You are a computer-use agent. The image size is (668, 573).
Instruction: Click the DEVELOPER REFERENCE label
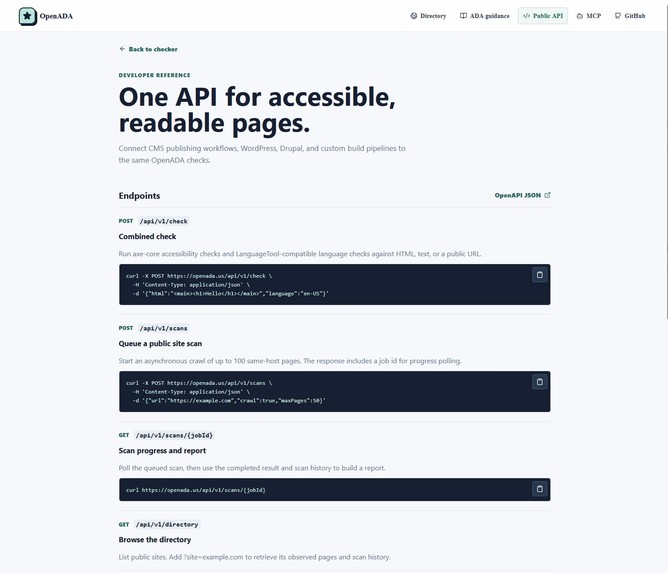[x=155, y=75]
